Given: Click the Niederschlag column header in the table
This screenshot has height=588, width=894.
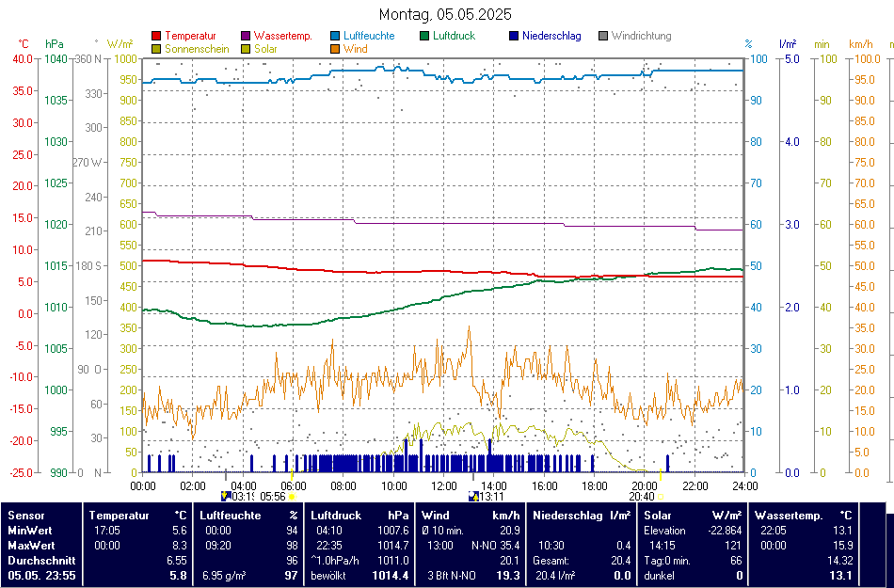Looking at the screenshot, I should pos(567,516).
